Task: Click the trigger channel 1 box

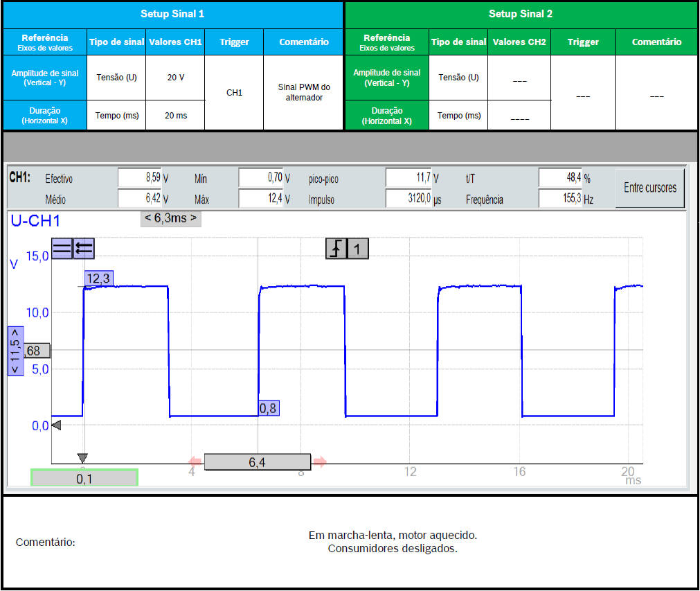Action: [357, 249]
